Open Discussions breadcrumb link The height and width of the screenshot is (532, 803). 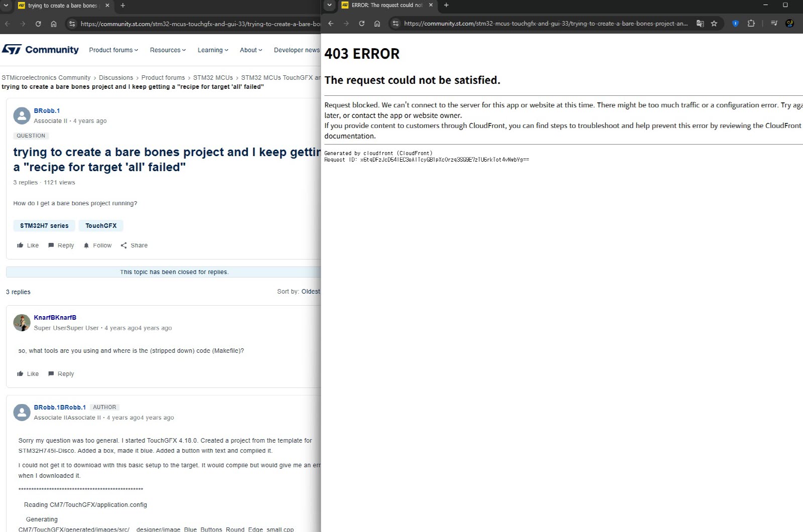[116, 78]
